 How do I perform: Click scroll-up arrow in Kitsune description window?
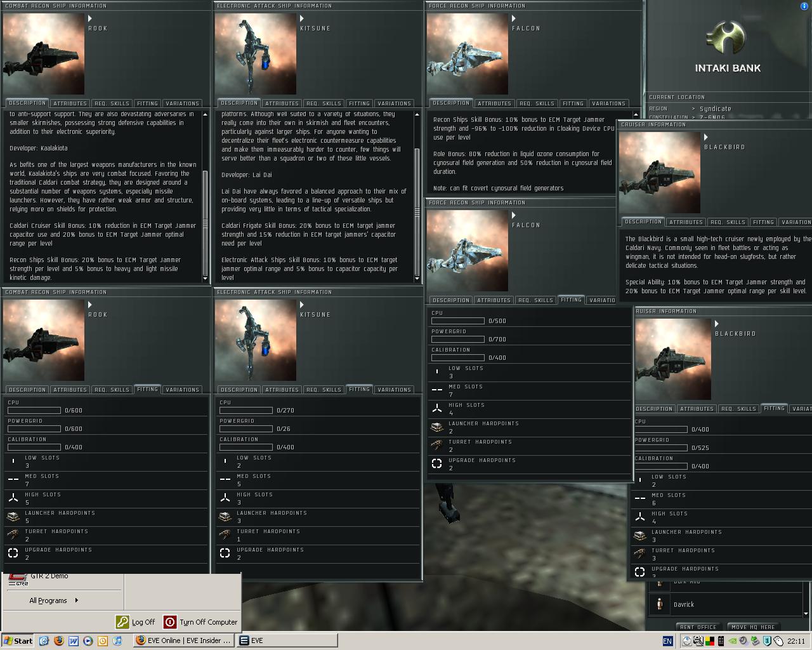point(417,114)
